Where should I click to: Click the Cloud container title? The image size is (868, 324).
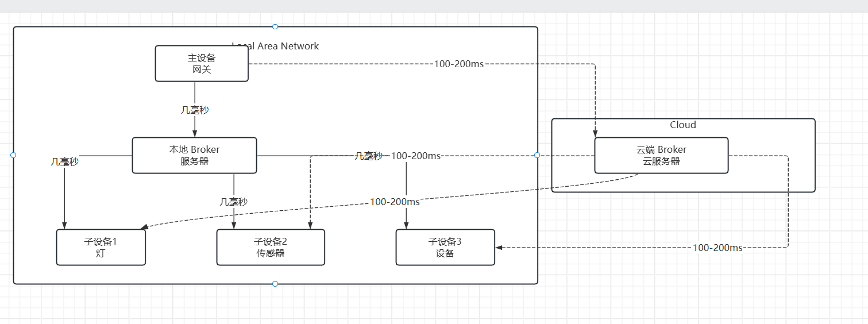(683, 125)
